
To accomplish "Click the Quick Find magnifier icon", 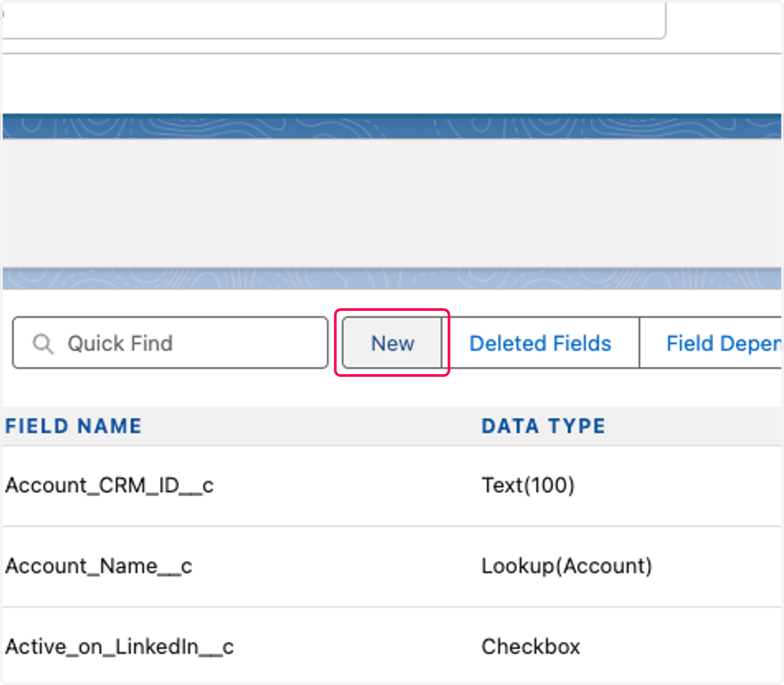I will (43, 343).
